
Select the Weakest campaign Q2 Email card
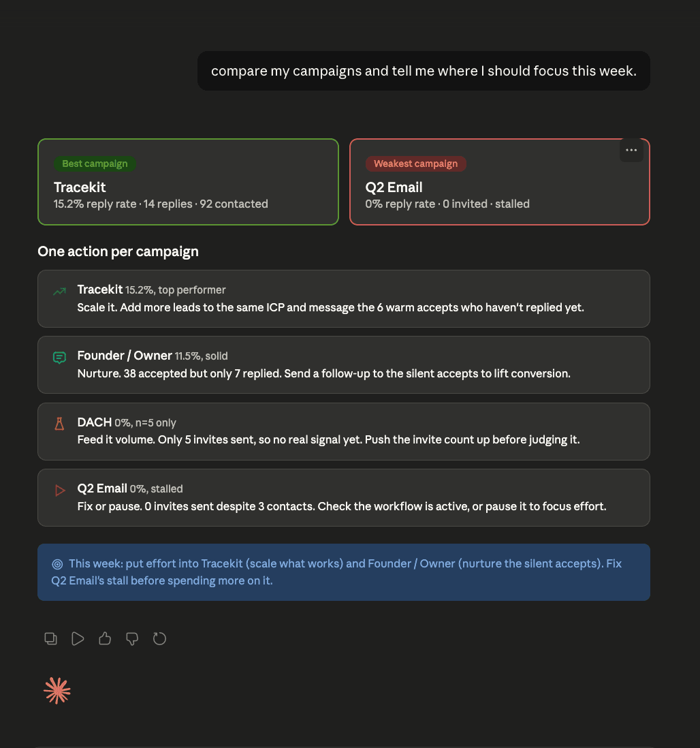point(500,182)
